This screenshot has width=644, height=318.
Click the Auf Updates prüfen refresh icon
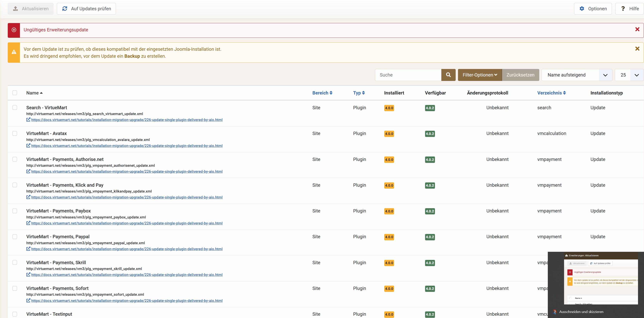click(x=65, y=9)
